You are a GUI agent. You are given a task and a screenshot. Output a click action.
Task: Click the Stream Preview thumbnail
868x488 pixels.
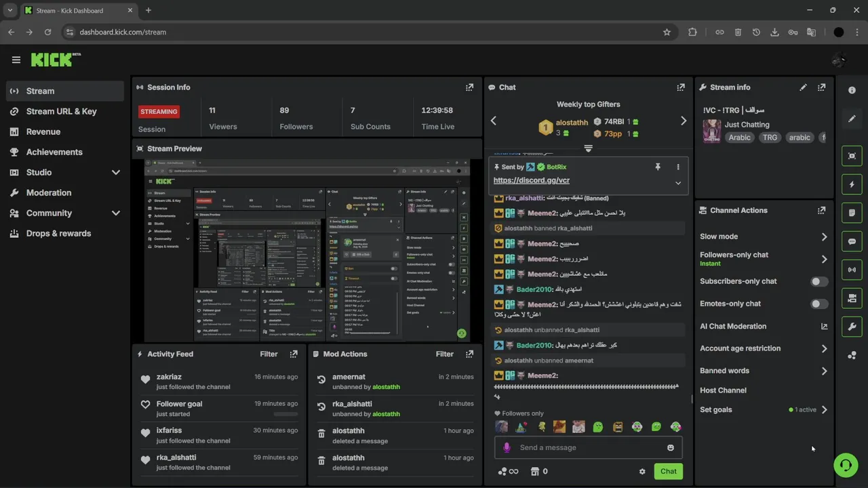307,251
